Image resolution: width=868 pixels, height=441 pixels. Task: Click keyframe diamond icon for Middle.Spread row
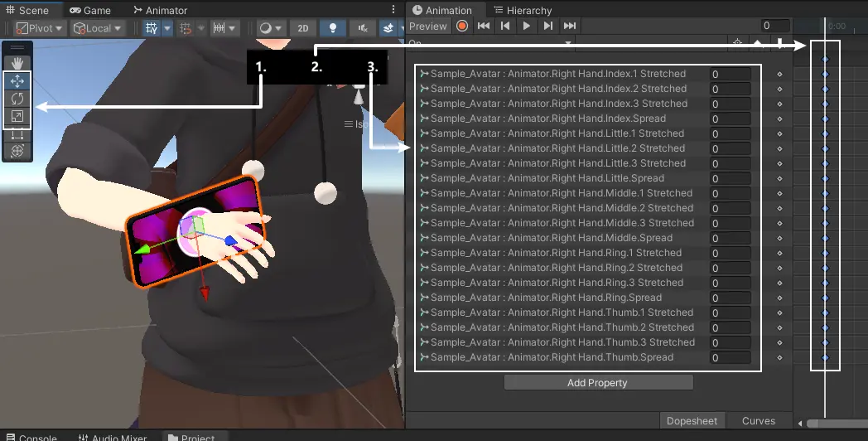(779, 238)
